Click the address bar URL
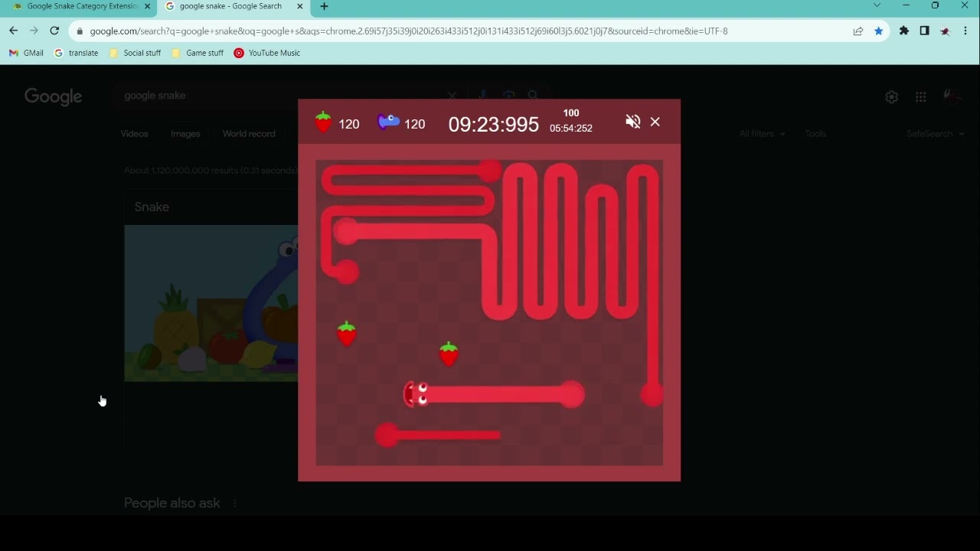The width and height of the screenshot is (980, 551). (x=409, y=31)
